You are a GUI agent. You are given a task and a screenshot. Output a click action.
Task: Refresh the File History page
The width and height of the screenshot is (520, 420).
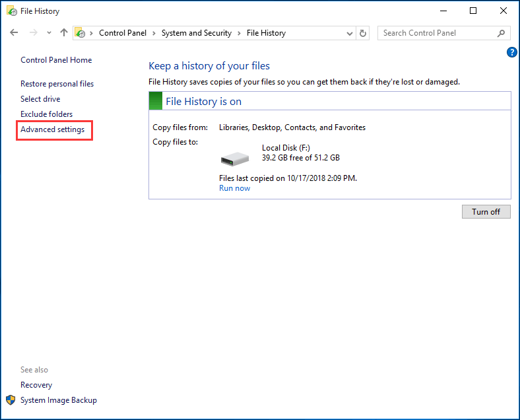click(x=363, y=33)
